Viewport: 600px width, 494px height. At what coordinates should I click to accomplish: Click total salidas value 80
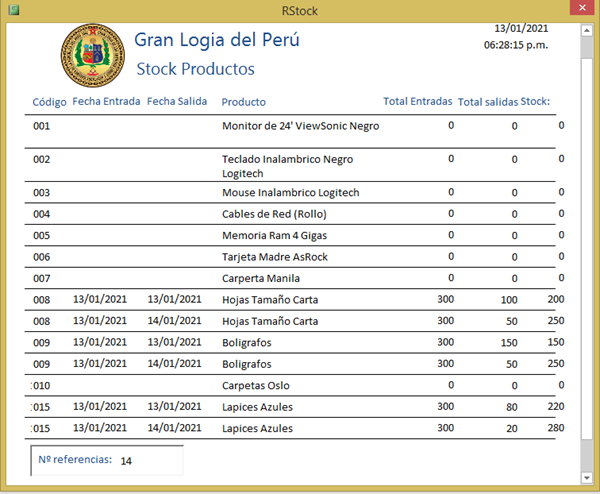tap(512, 407)
